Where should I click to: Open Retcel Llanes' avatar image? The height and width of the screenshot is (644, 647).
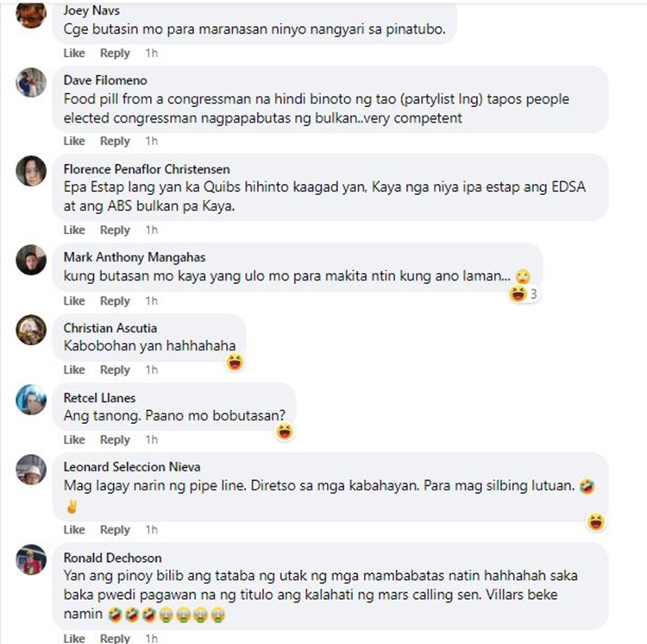31,400
